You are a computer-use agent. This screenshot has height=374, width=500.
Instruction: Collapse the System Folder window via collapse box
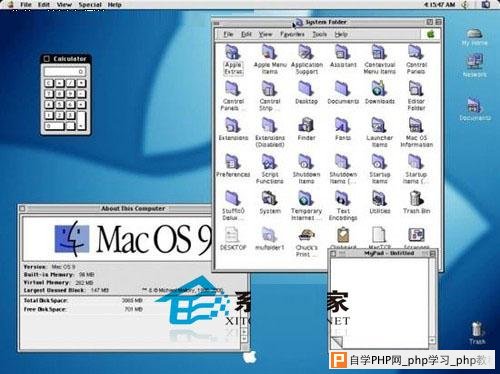[x=438, y=22]
